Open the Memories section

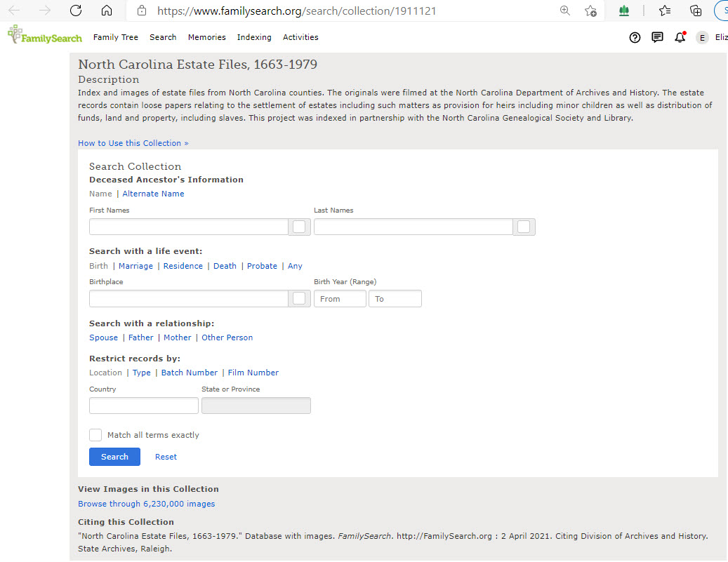[x=207, y=37]
